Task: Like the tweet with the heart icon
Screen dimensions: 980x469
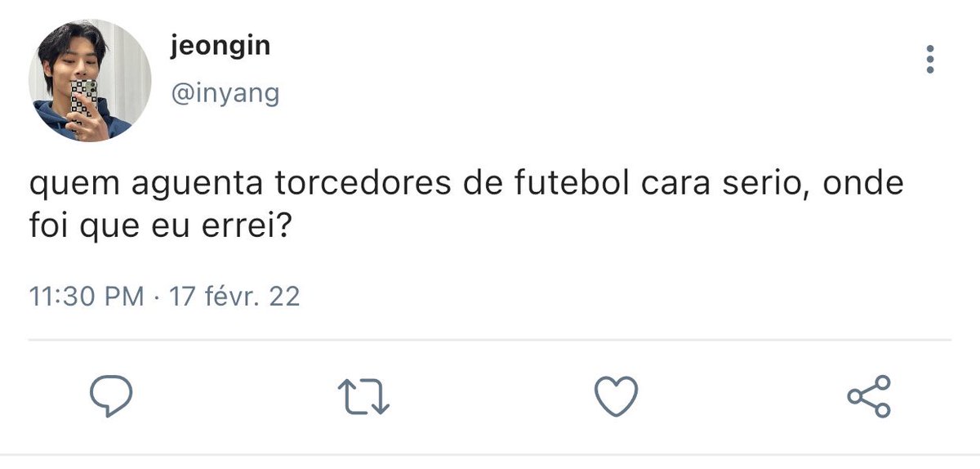Action: click(x=616, y=397)
